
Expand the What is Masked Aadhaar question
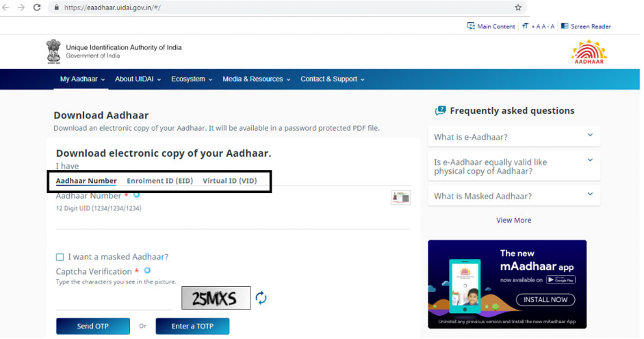coord(514,196)
